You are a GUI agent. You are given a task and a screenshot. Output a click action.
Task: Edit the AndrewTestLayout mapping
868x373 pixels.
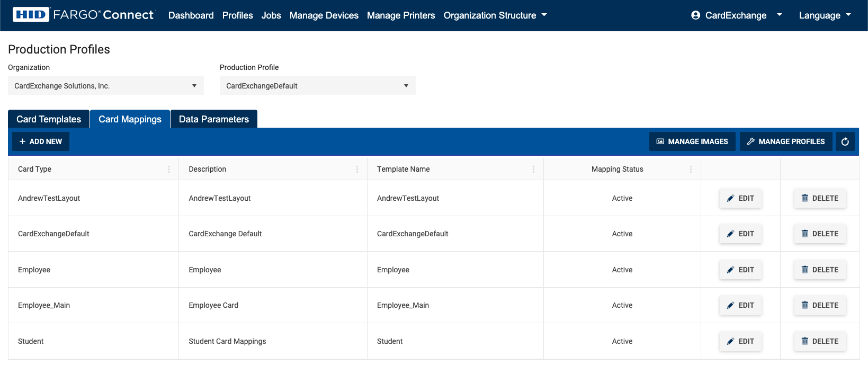pyautogui.click(x=740, y=198)
